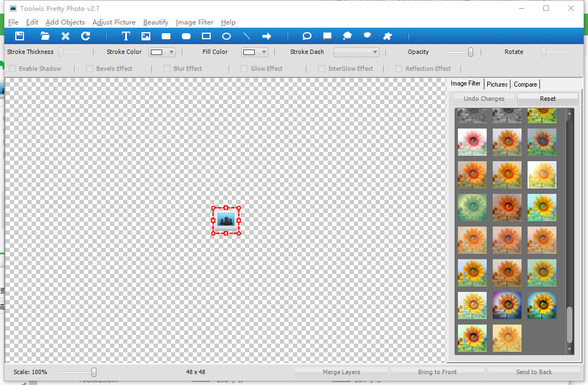
Task: Enable the Shadow effect
Action: coord(11,69)
